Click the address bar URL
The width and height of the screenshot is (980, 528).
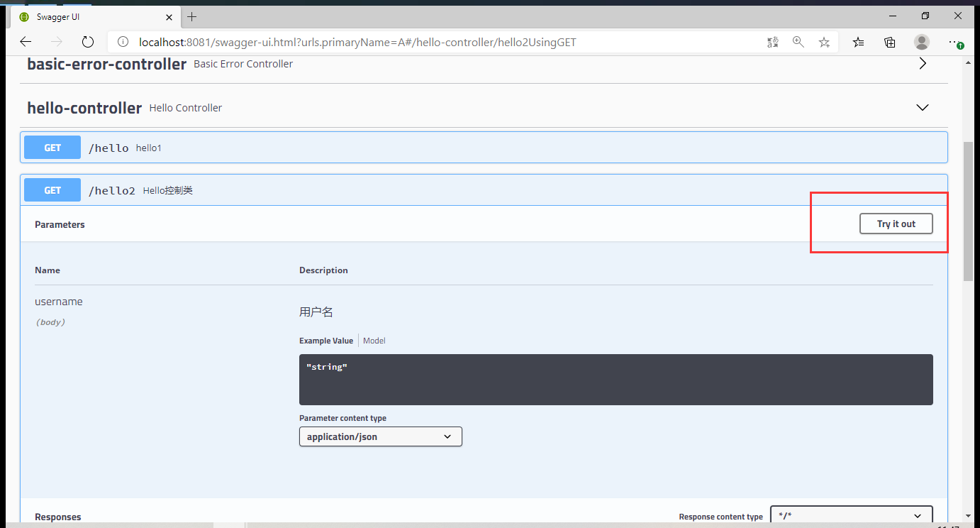tap(357, 42)
